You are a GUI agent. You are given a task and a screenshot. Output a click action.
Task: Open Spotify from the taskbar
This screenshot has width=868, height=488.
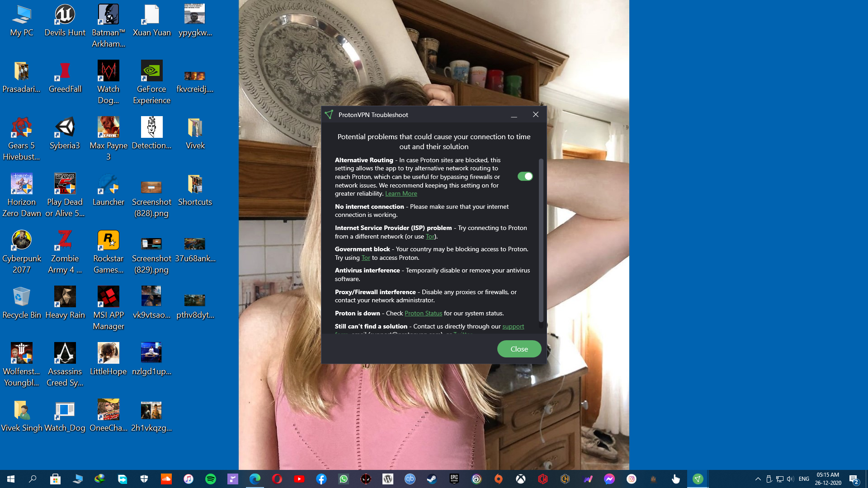point(210,479)
